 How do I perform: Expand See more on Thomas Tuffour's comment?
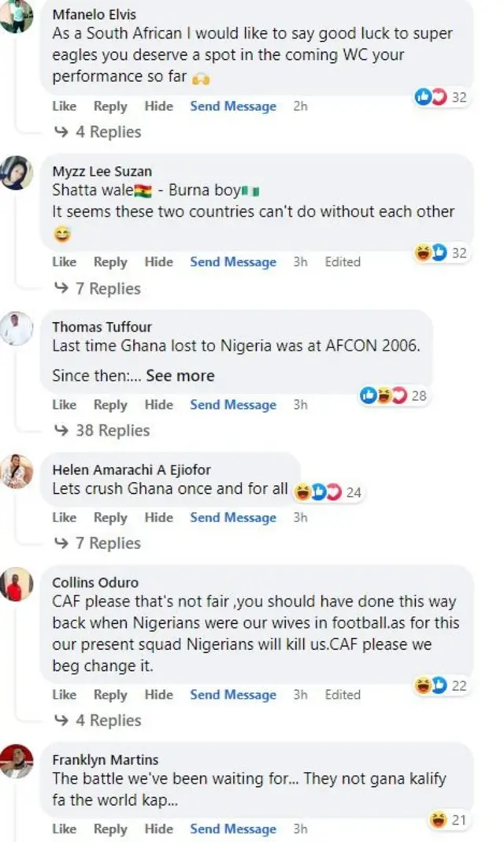tap(180, 376)
